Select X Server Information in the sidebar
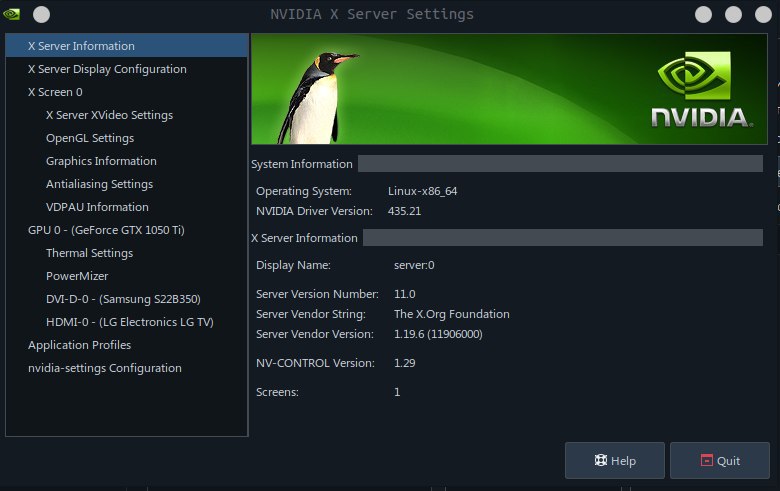Image resolution: width=780 pixels, height=491 pixels. pyautogui.click(x=126, y=46)
